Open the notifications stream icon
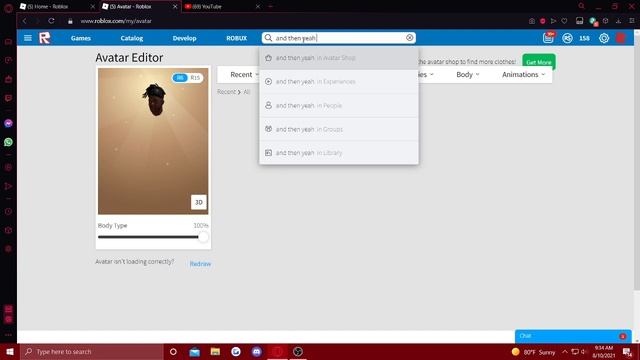 tap(548, 38)
